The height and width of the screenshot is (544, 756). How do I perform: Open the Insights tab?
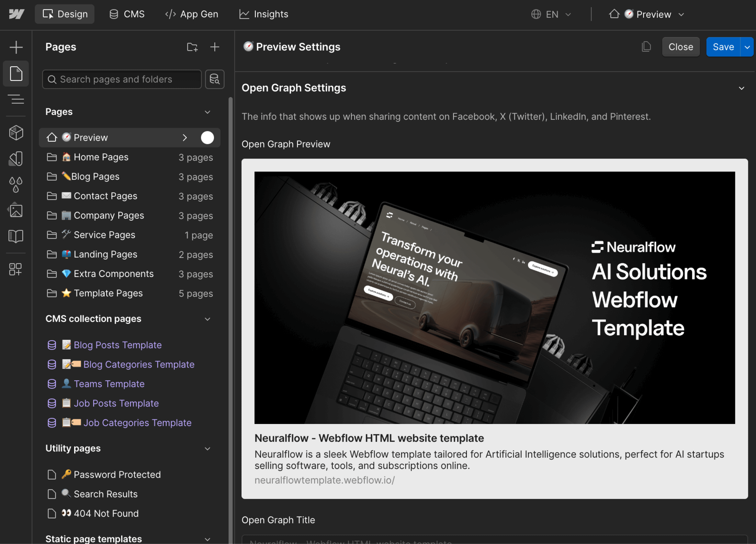pos(263,14)
